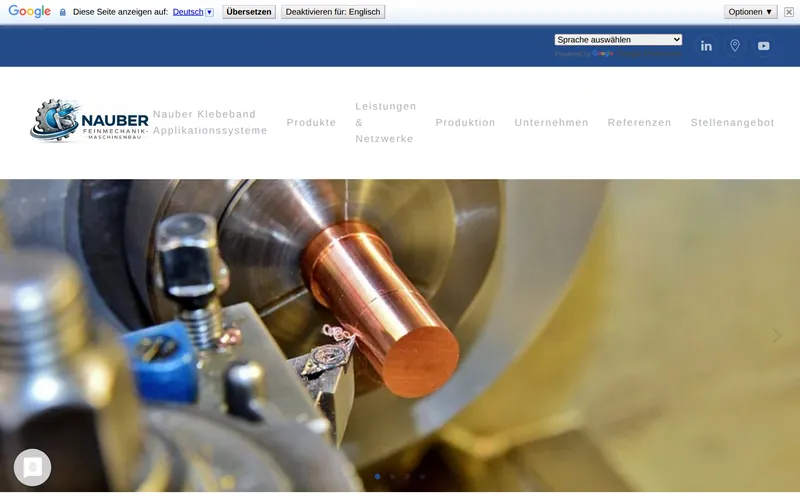Image resolution: width=800 pixels, height=500 pixels.
Task: Open the Referenzen menu item
Action: pos(639,122)
